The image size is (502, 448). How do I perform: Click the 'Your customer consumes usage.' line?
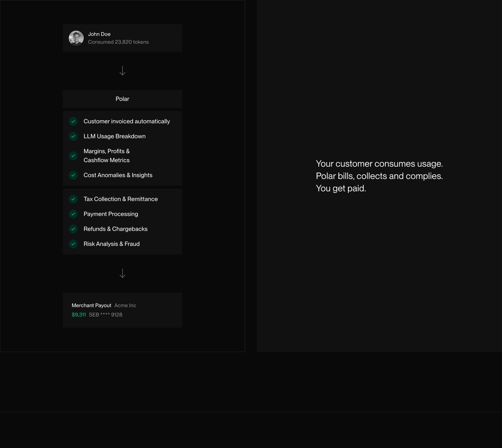(379, 164)
